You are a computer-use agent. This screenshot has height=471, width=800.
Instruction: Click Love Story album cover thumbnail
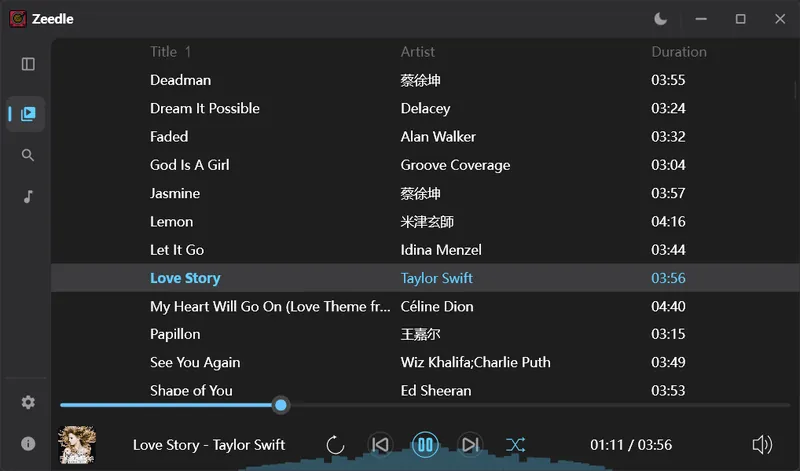click(77, 444)
